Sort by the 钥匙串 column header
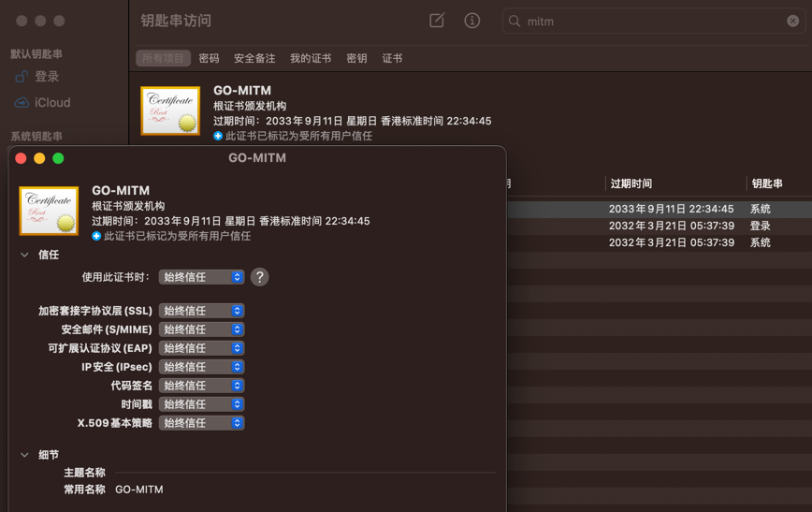812x512 pixels. tap(767, 183)
